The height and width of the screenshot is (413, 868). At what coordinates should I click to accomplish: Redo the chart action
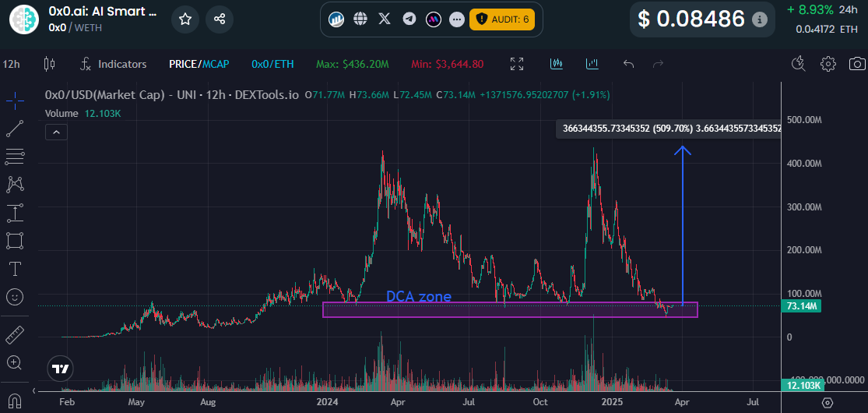[658, 65]
